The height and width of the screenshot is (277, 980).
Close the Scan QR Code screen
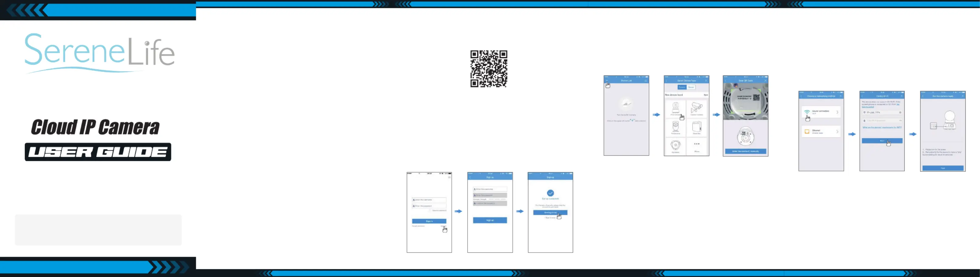pyautogui.click(x=765, y=81)
